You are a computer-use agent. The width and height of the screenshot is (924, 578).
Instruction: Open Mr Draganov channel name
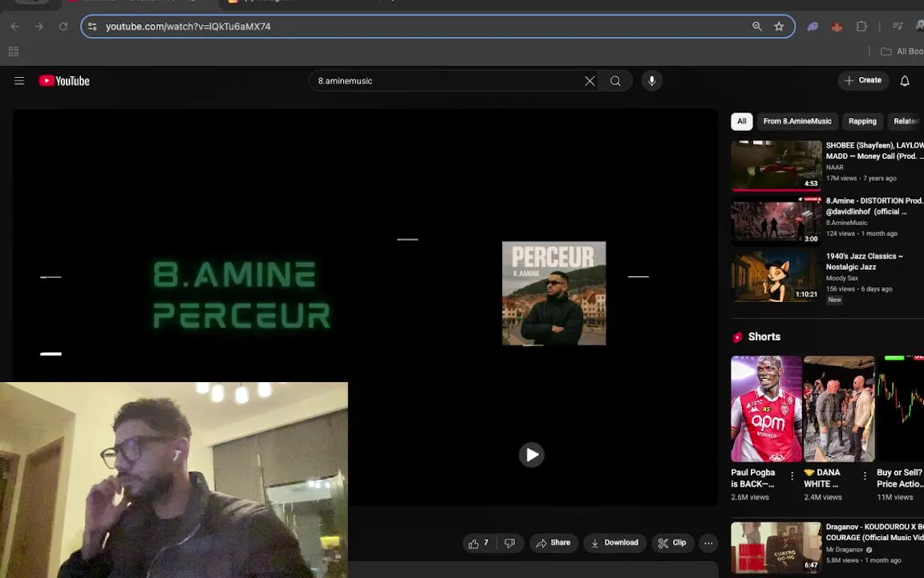pos(845,550)
